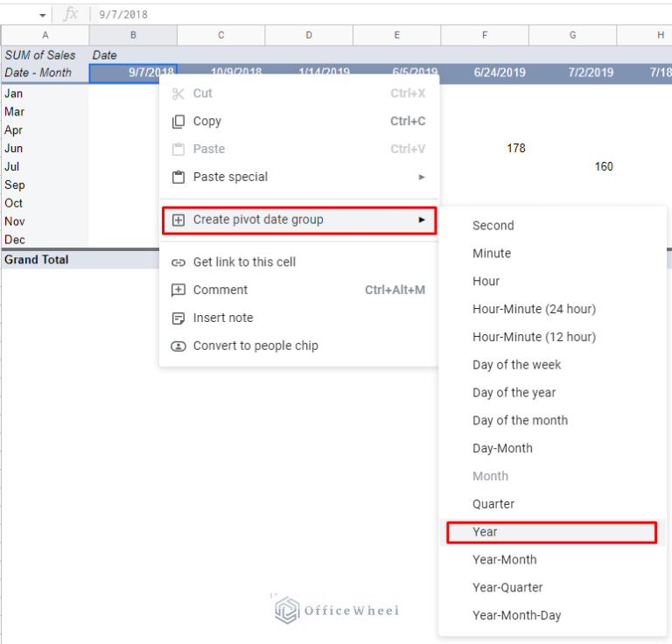The image size is (672, 644).
Task: Expand the Paste special submenu arrow
Action: click(x=422, y=177)
